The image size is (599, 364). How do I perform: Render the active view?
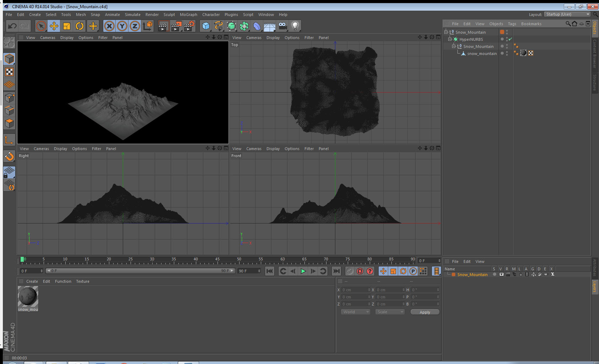tap(163, 26)
